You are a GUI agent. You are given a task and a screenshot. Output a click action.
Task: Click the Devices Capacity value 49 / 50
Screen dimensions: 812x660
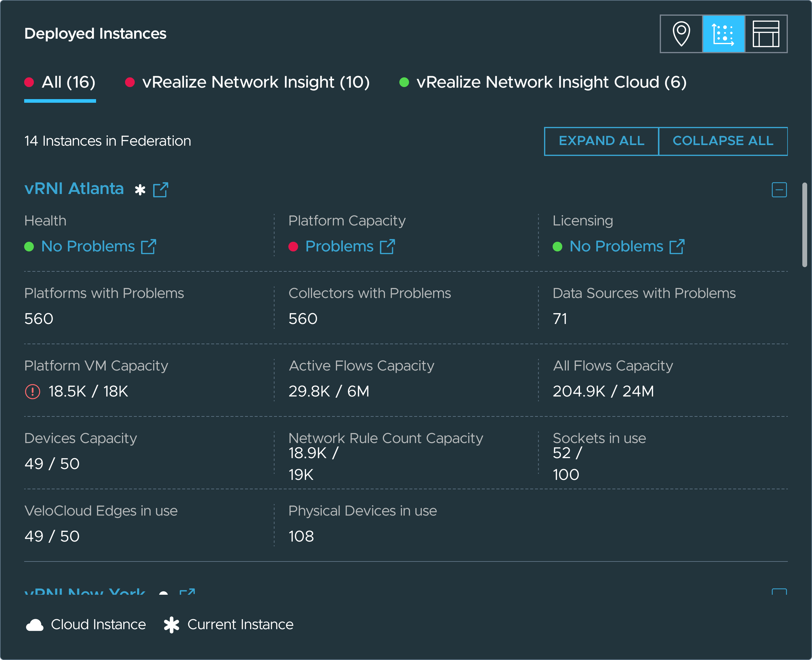(x=52, y=464)
